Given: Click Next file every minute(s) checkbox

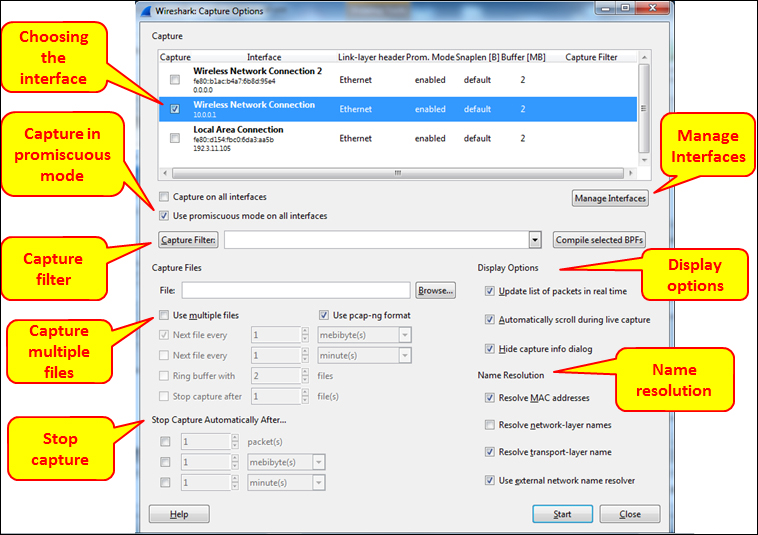Looking at the screenshot, I should [164, 355].
